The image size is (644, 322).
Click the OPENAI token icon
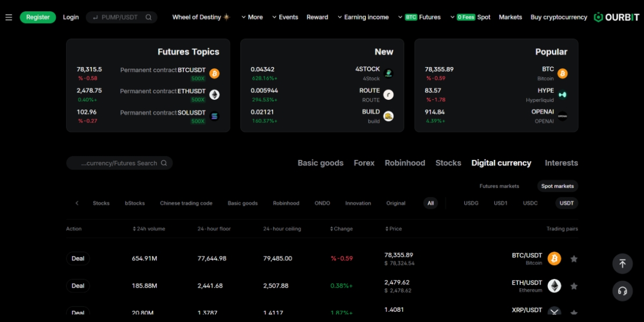tap(562, 116)
